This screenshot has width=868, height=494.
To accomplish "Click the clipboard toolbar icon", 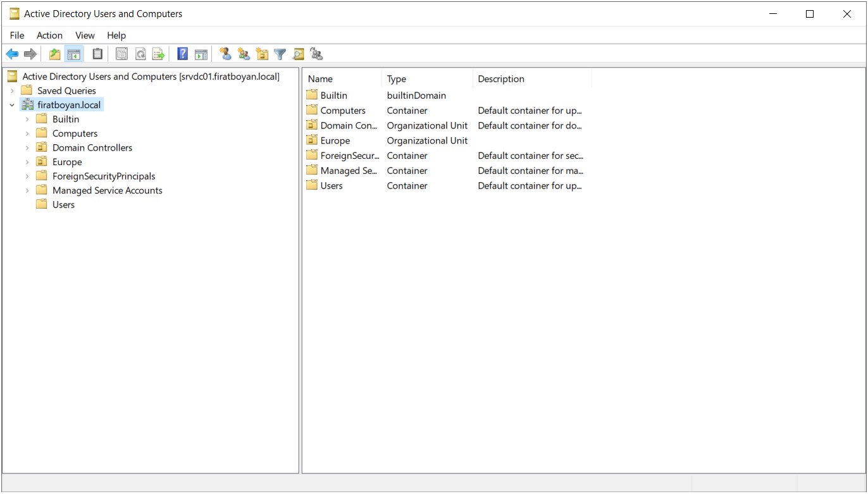I will tap(97, 54).
